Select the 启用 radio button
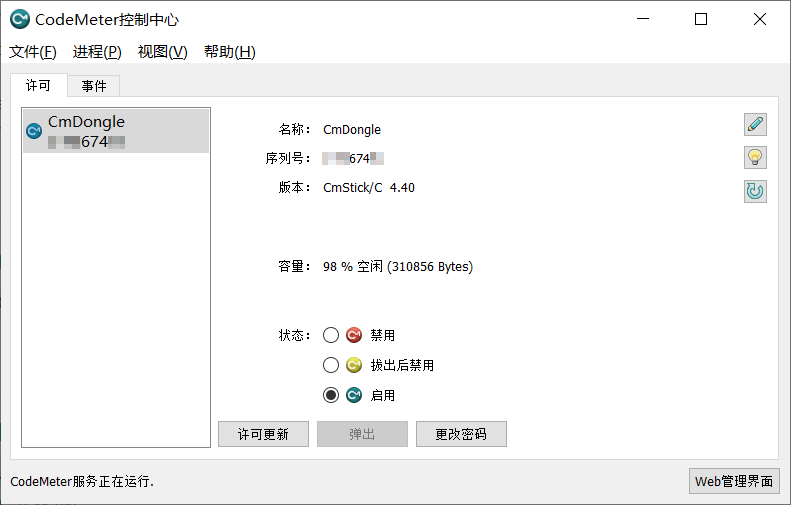791x505 pixels. tap(331, 395)
